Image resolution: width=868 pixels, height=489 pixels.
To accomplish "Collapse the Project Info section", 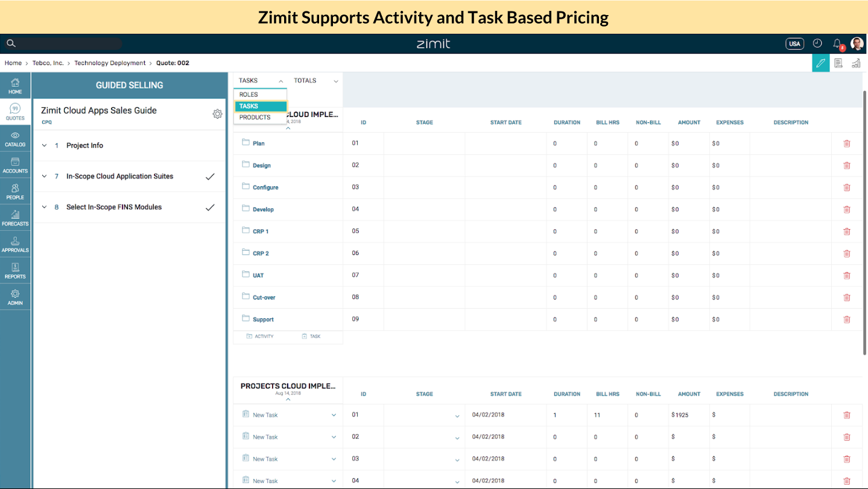I will (44, 145).
